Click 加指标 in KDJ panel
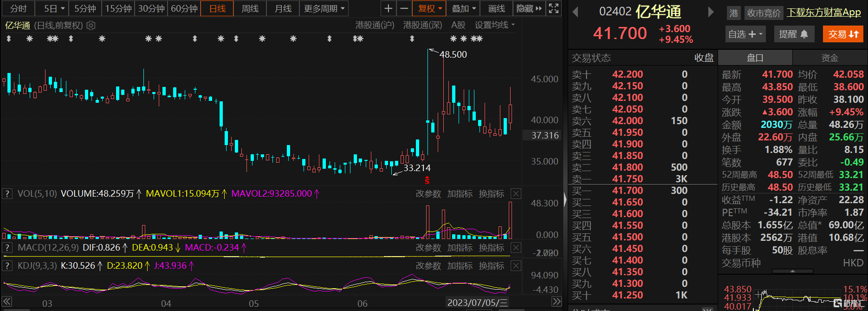The height and width of the screenshot is (311, 868). coord(460,266)
